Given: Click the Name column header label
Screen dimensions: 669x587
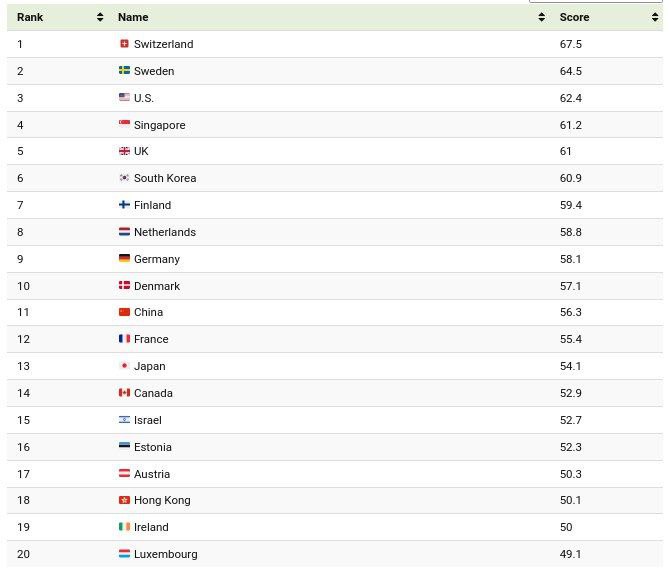Looking at the screenshot, I should (133, 17).
